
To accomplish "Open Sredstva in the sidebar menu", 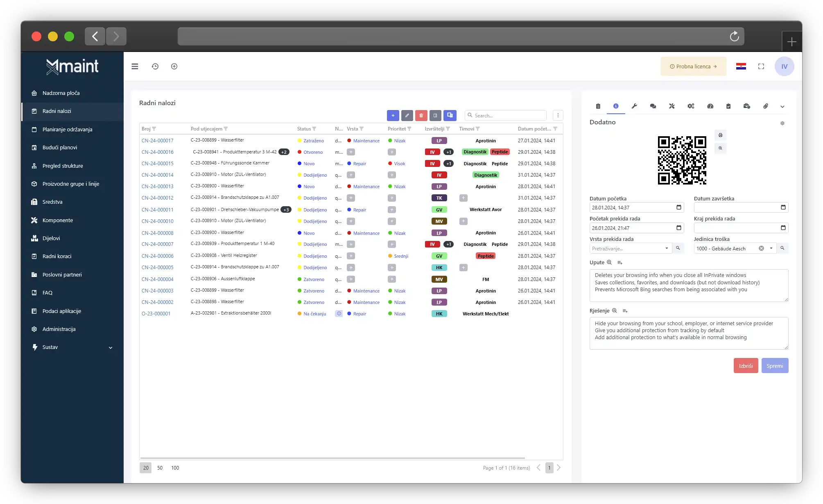I will (x=52, y=202).
